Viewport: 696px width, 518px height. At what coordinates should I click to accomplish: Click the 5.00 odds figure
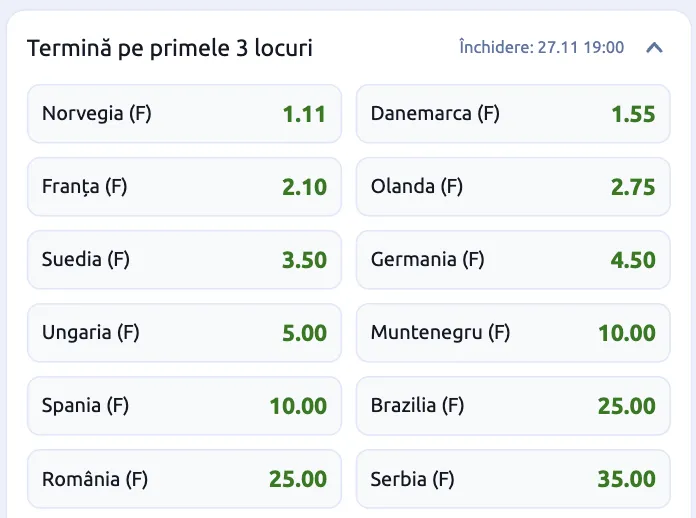point(304,334)
